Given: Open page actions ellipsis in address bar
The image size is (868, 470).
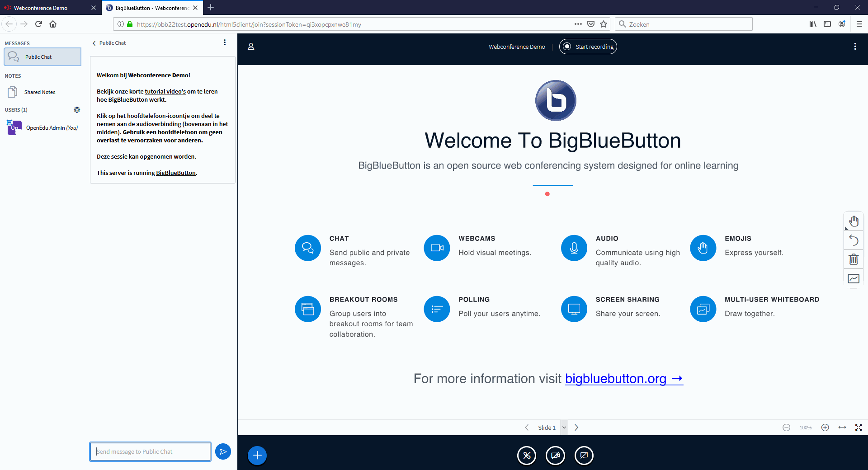Looking at the screenshot, I should pos(578,24).
